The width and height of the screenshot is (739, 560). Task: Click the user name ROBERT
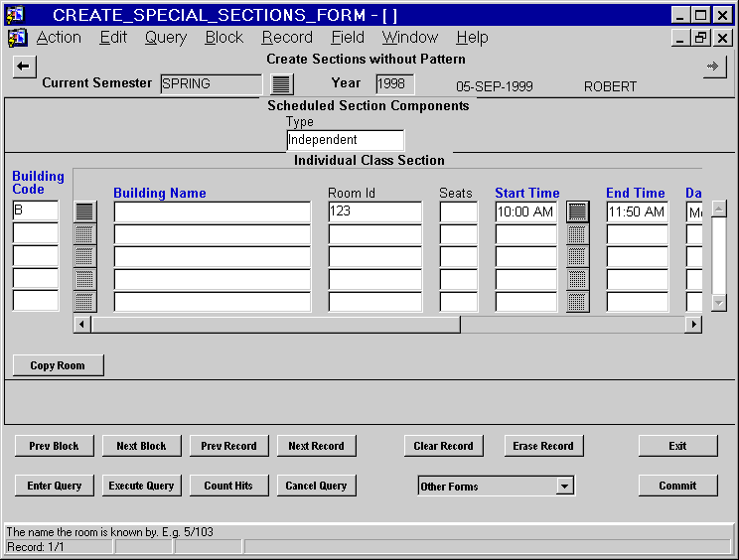click(x=610, y=86)
